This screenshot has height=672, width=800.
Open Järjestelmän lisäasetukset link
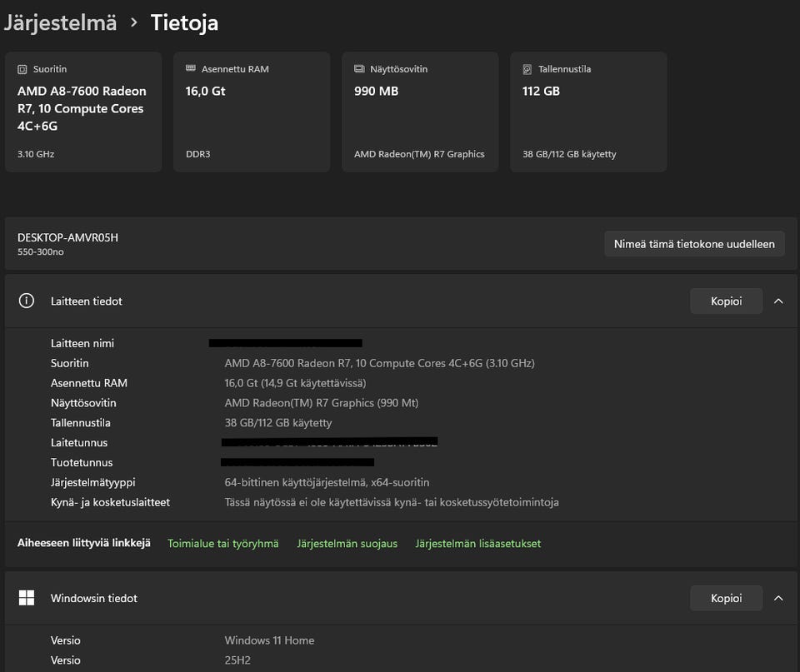point(477,544)
